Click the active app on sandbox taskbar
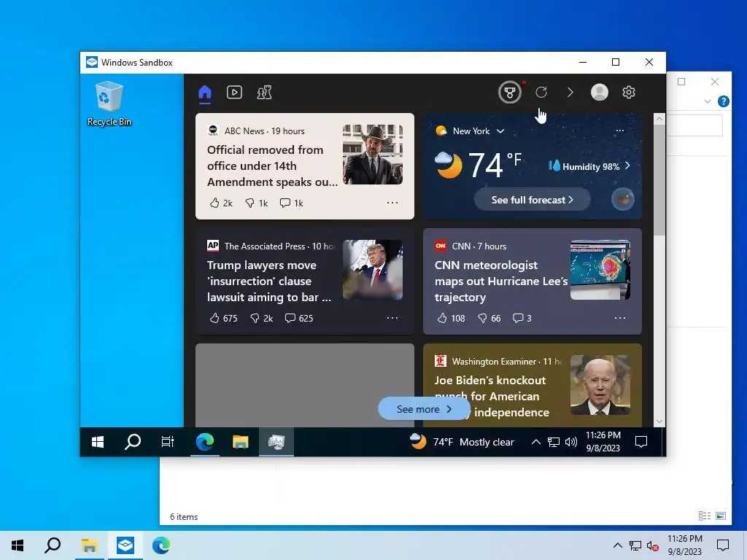Image resolution: width=747 pixels, height=560 pixels. 276,442
